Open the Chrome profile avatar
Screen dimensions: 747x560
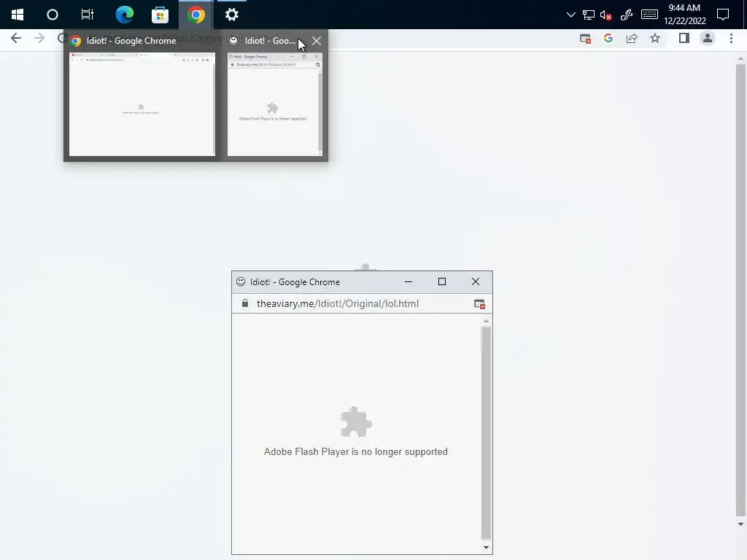(x=708, y=39)
